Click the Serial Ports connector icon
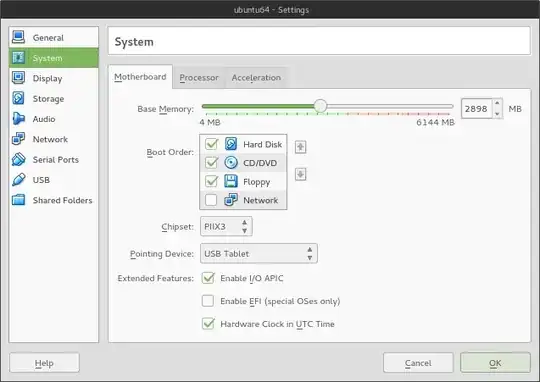The image size is (540, 382). click(x=18, y=159)
